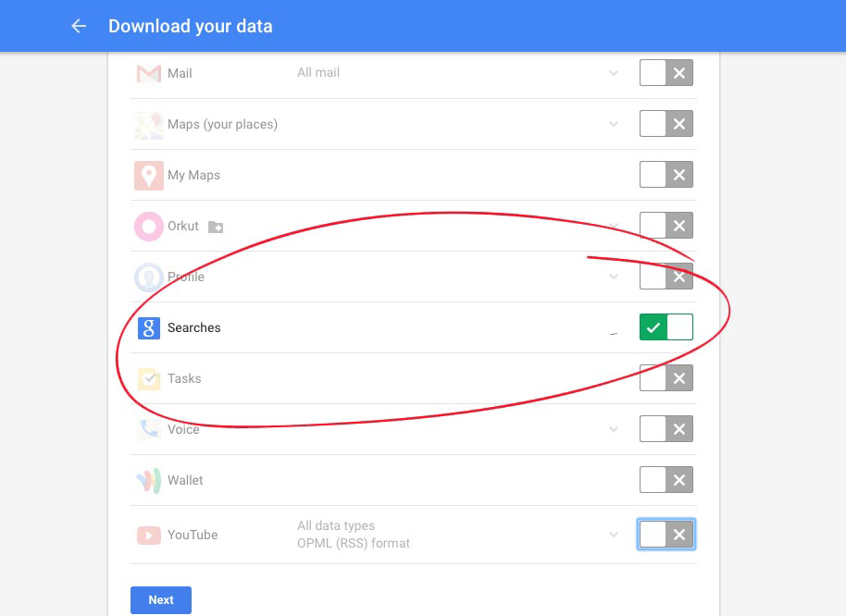Select the Tasks row label
Screen dimensions: 846x616
[x=184, y=378]
